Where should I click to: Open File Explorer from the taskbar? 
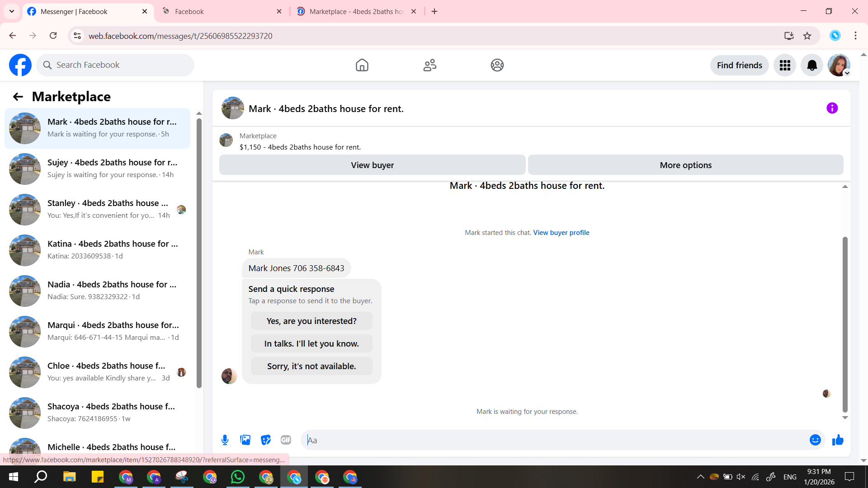pyautogui.click(x=69, y=477)
